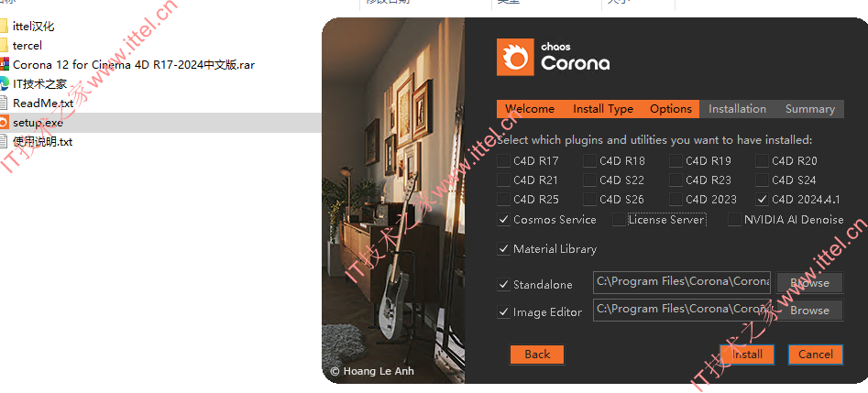Select the Corona 12 rar archive icon
868x393 pixels.
[x=4, y=65]
